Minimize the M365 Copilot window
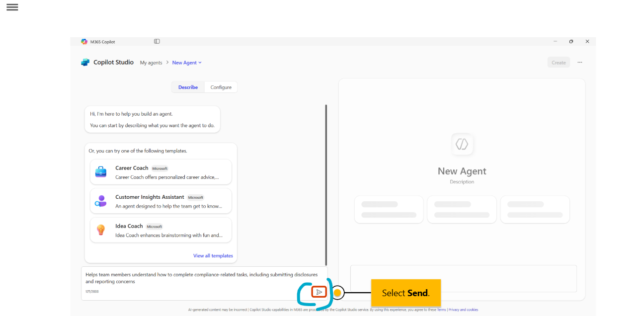The height and width of the screenshot is (316, 644). (x=555, y=41)
